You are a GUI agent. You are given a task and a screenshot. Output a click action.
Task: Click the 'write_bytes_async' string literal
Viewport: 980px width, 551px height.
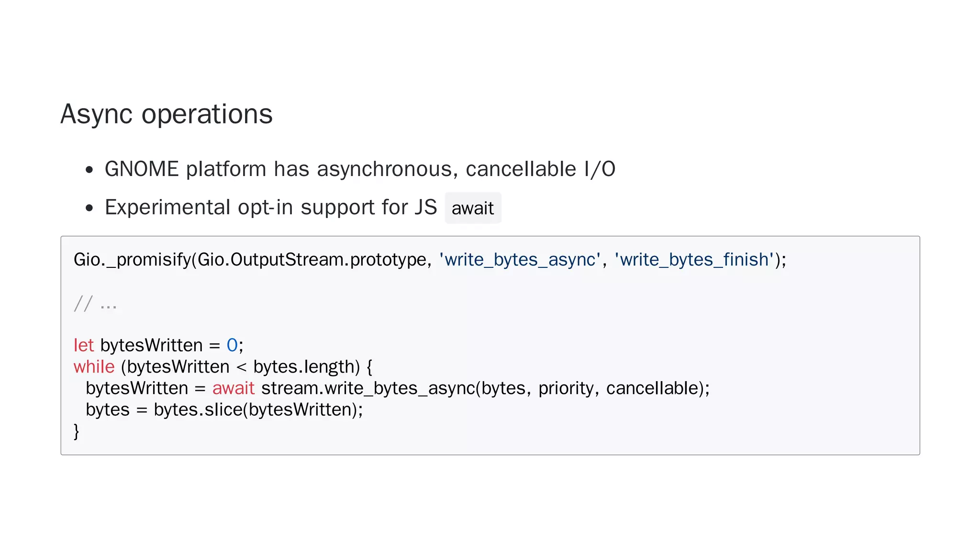tap(520, 260)
